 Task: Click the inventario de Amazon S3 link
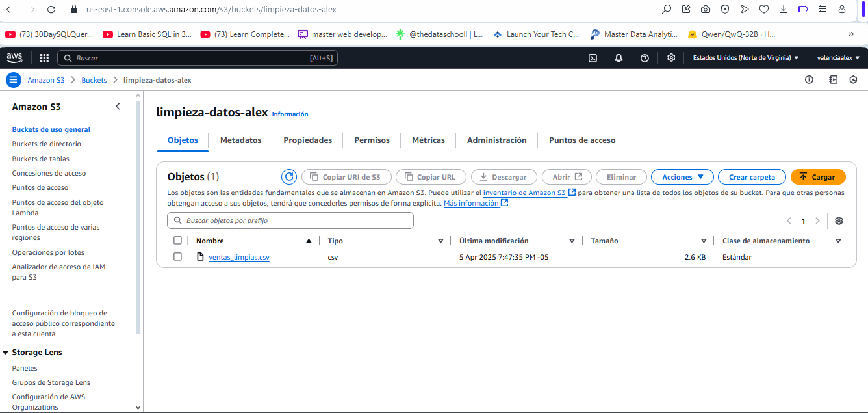pyautogui.click(x=530, y=193)
